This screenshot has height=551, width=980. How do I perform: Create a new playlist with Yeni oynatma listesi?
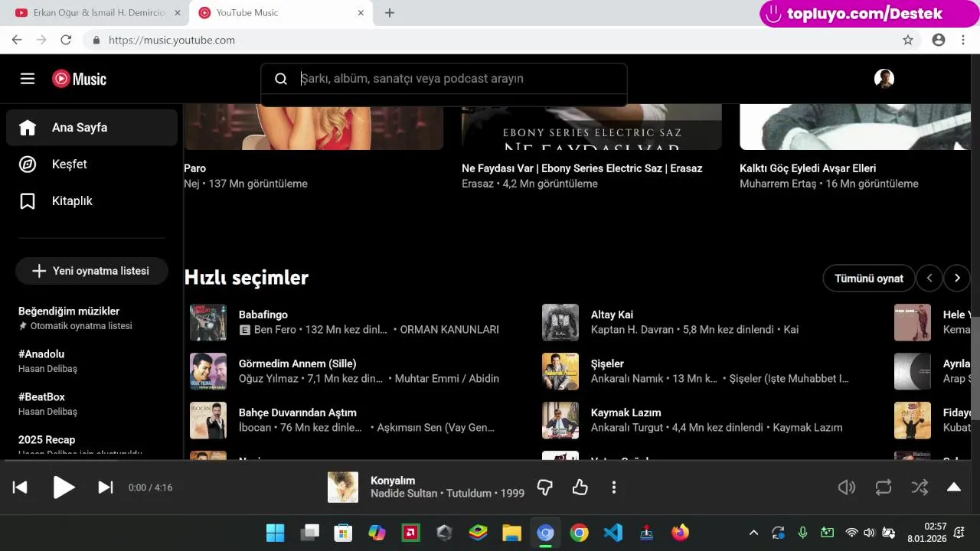[92, 271]
